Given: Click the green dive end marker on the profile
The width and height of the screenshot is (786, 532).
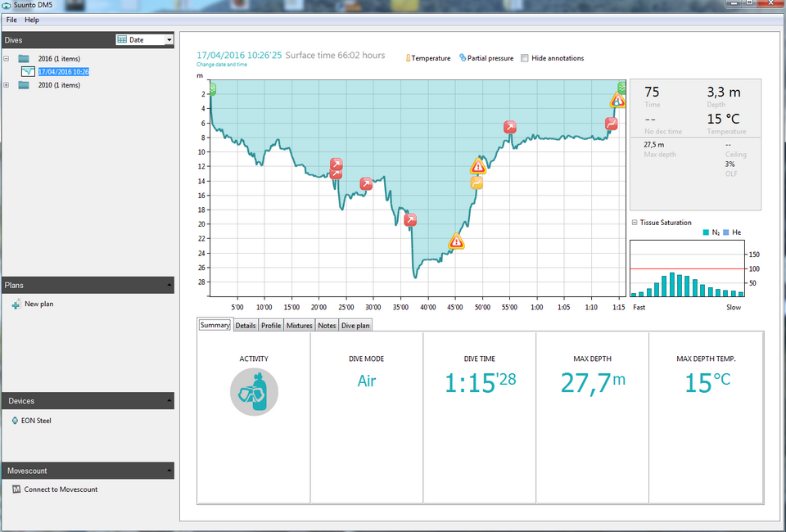Looking at the screenshot, I should (x=622, y=88).
